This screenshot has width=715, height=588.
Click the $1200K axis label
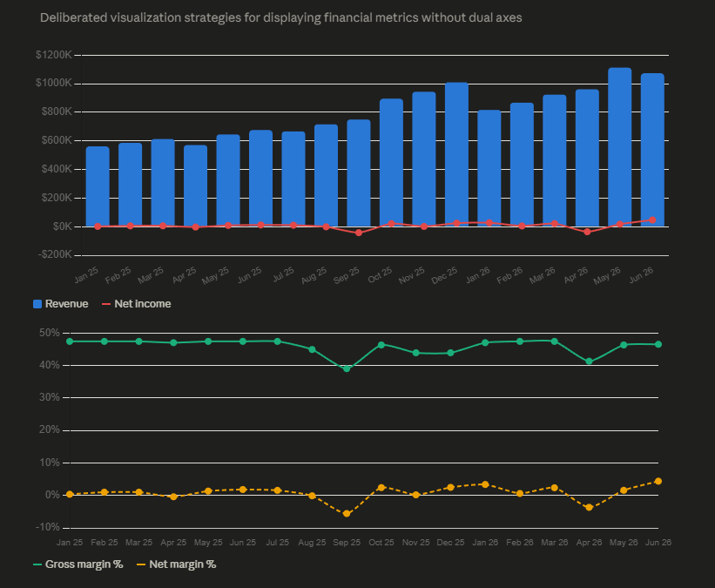(x=54, y=55)
